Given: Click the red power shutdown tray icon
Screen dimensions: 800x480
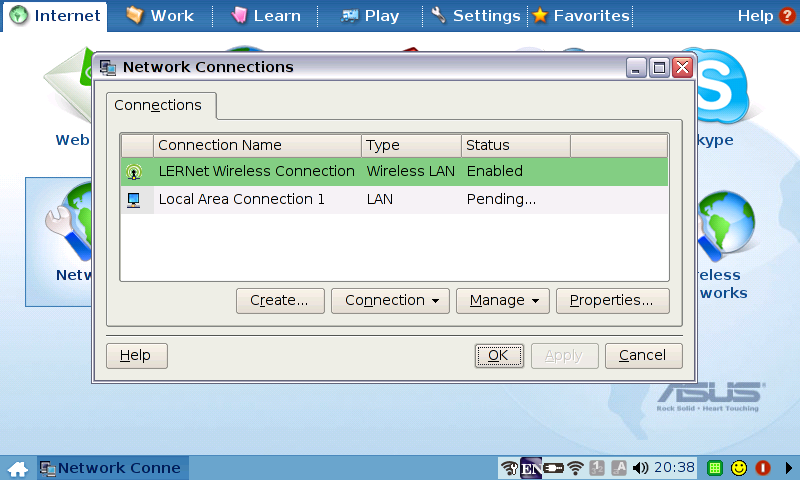Looking at the screenshot, I should tap(763, 468).
